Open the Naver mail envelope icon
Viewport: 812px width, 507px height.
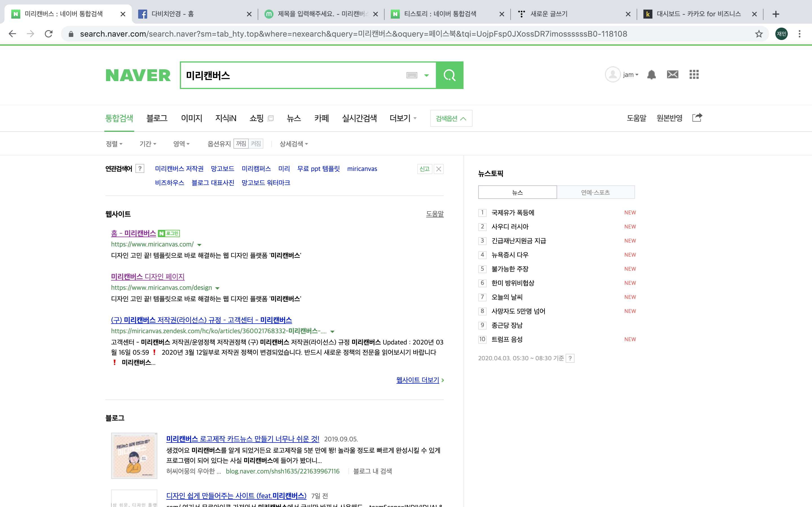click(672, 74)
